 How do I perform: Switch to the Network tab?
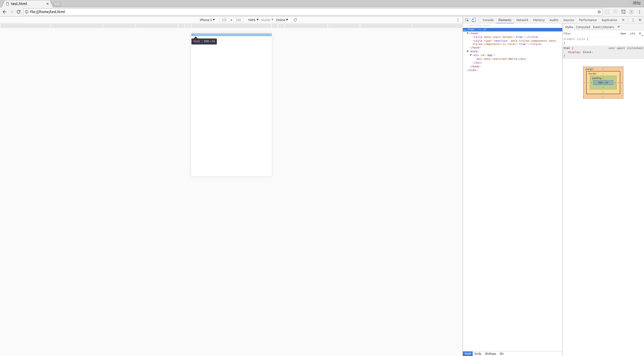tap(522, 20)
